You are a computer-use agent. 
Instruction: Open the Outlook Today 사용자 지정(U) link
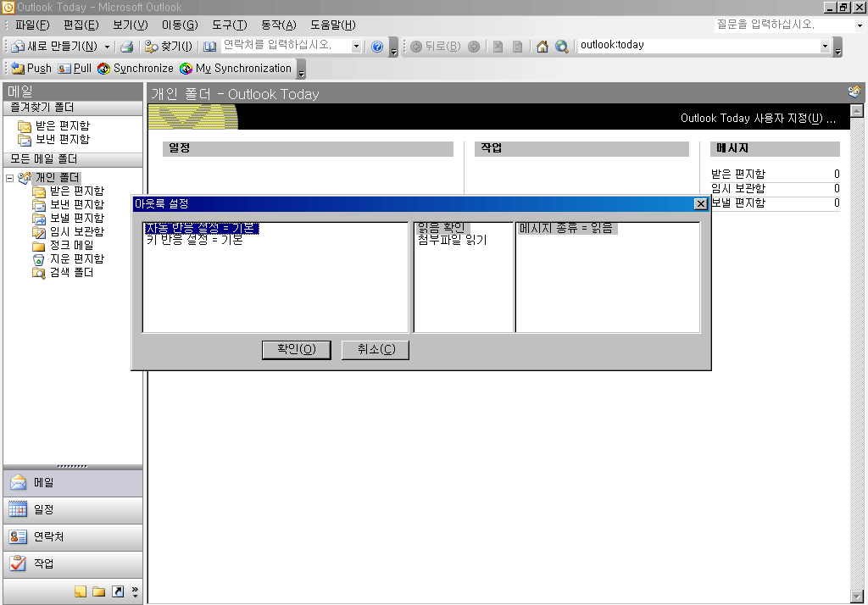click(757, 118)
